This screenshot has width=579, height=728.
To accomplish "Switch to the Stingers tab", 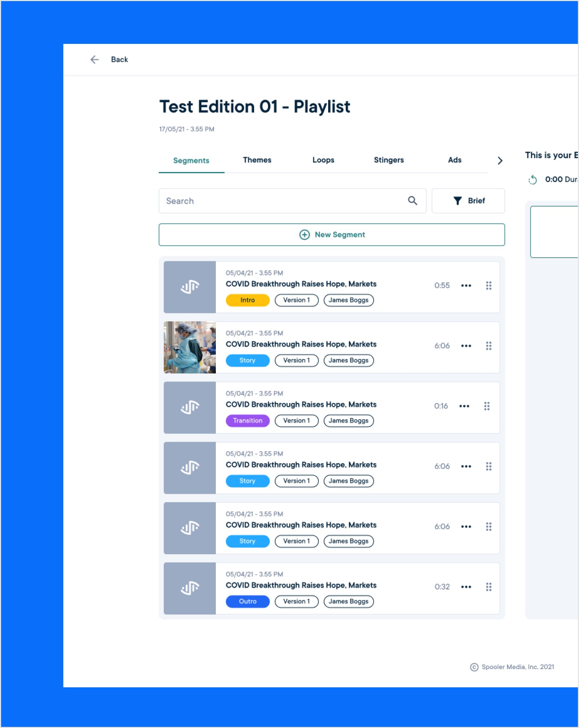I will [x=388, y=160].
